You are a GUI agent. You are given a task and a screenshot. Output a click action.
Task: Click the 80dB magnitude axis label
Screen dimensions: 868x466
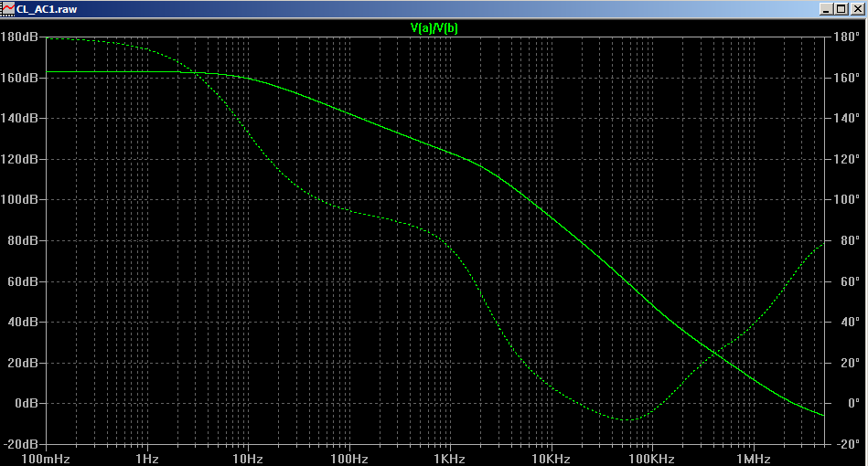[22, 240]
